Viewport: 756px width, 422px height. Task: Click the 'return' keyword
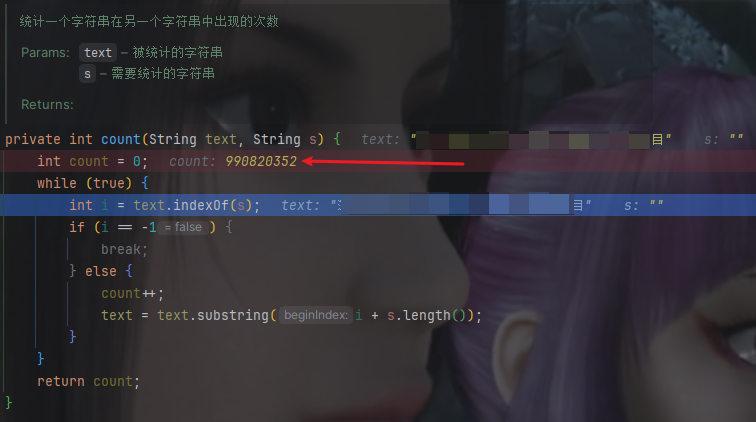pos(61,381)
